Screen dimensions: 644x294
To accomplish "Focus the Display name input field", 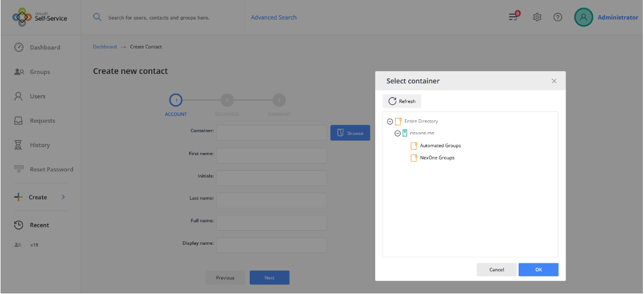I will point(272,245).
